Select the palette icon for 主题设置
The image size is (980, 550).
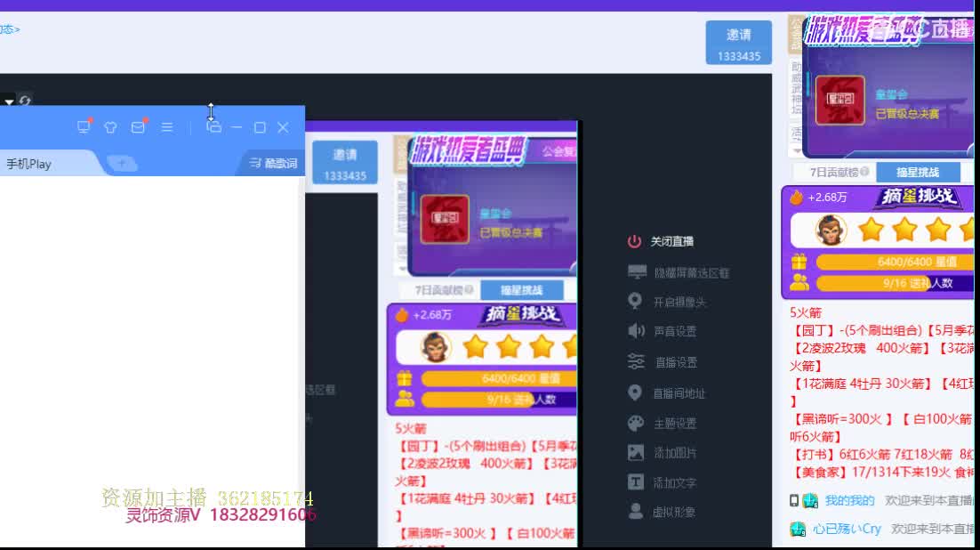(x=634, y=423)
